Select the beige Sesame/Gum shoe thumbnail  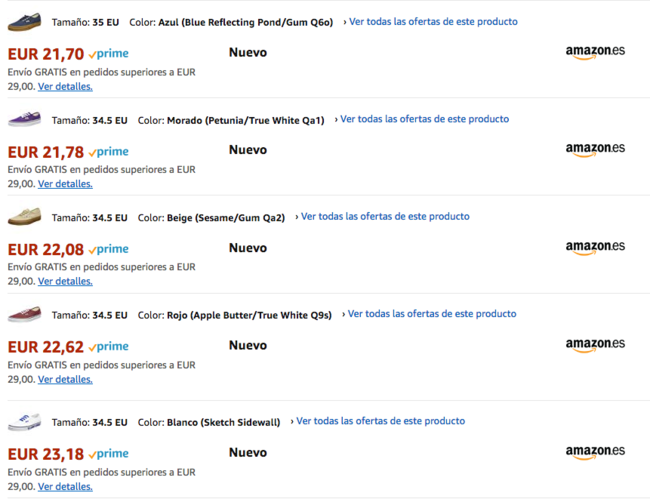24,217
